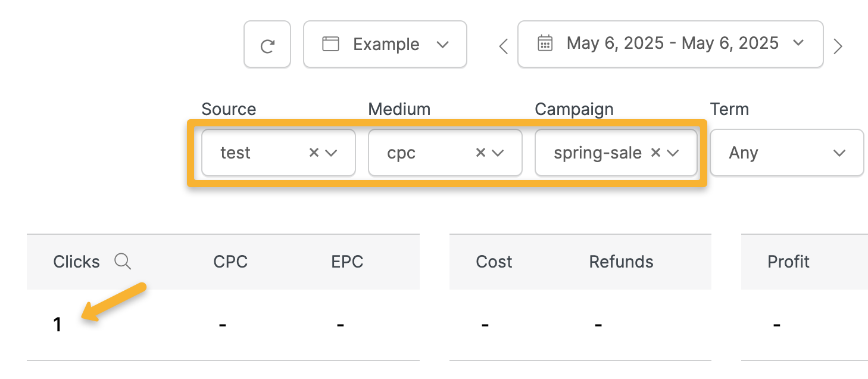868x379 pixels.
Task: Open the Example workspace dropdown
Action: tap(385, 45)
